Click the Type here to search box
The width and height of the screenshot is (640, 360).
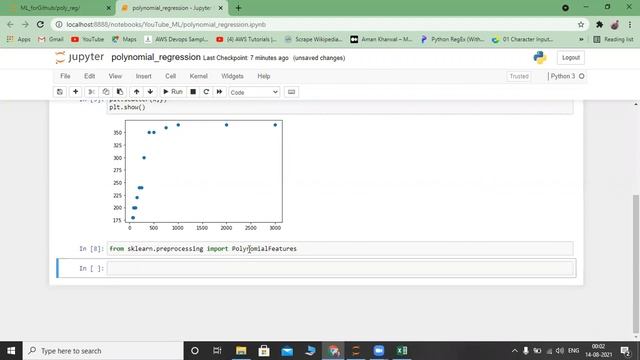[103, 351]
